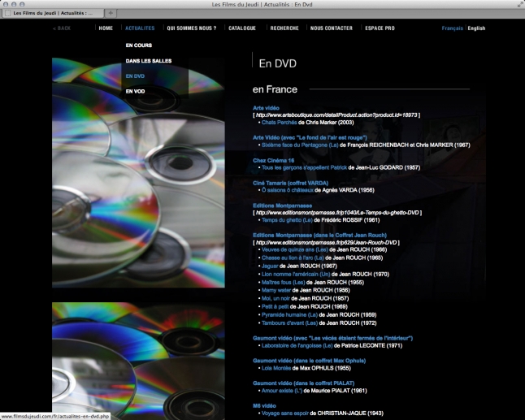This screenshot has height=420, width=525.
Task: Open the Actualités navigation menu
Action: [x=139, y=28]
